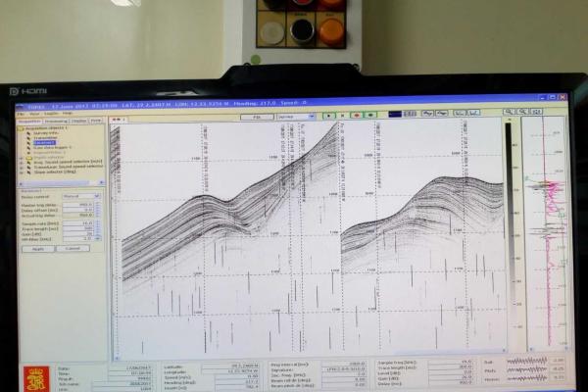Click the Delay offset [ms] input field
This screenshot has height=392, width=588.
[x=78, y=210]
